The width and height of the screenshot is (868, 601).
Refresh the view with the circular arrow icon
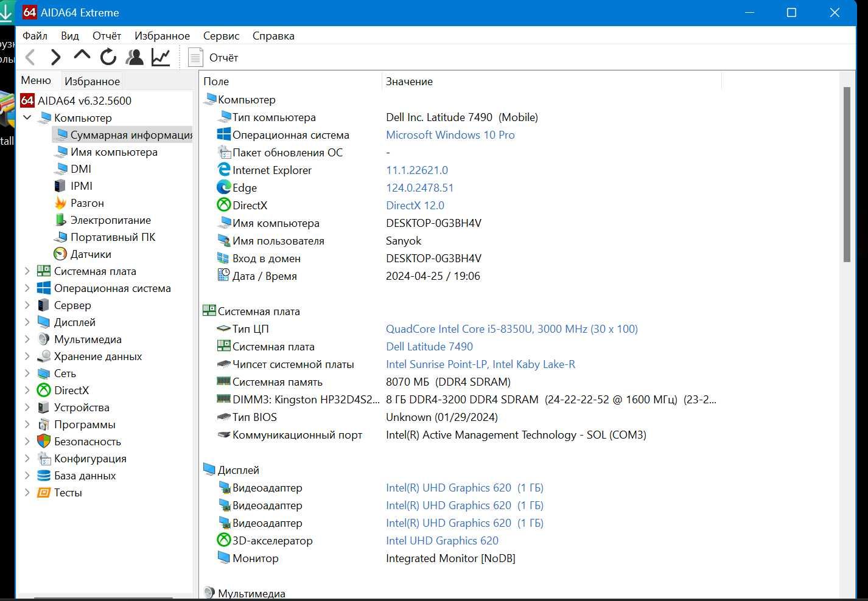click(x=108, y=57)
